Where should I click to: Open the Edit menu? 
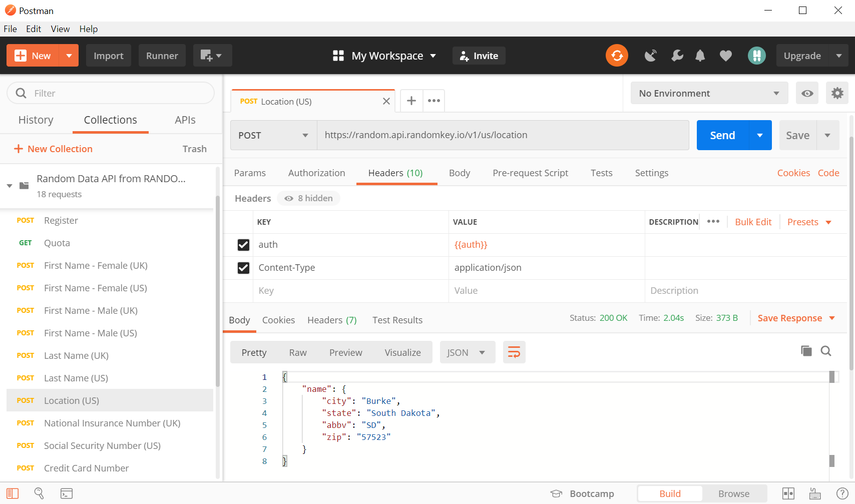coord(34,29)
